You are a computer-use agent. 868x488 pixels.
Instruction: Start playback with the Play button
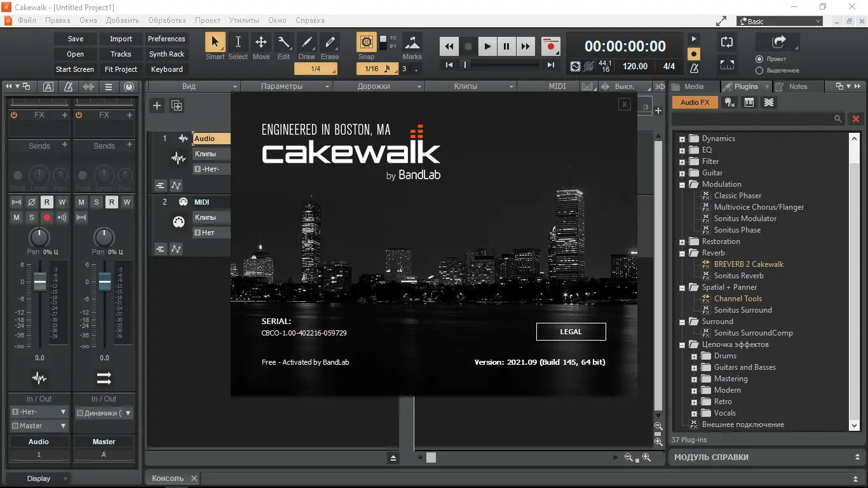487,46
